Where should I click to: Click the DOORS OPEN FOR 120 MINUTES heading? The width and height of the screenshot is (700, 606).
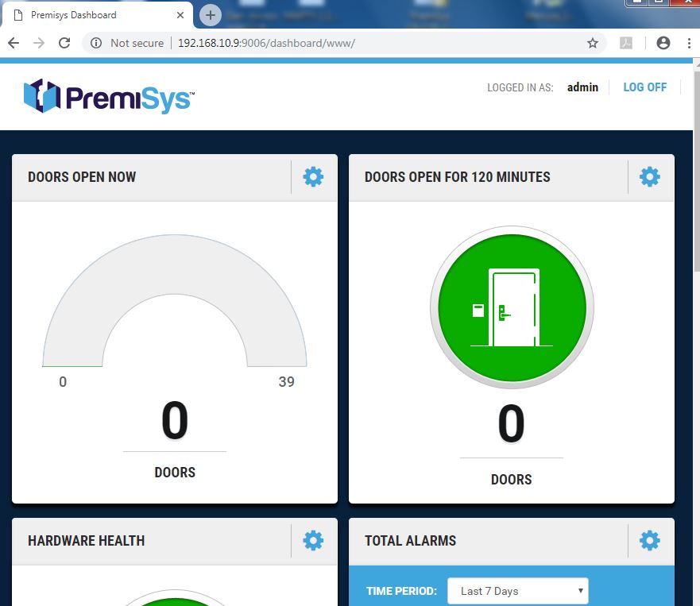pyautogui.click(x=457, y=176)
